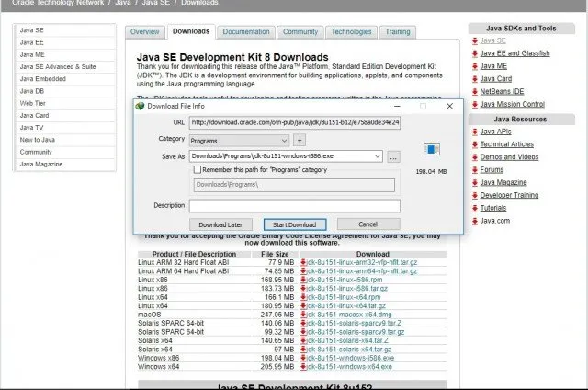Image resolution: width=588 pixels, height=390 pixels.
Task: Select the Downloads tab
Action: point(191,31)
